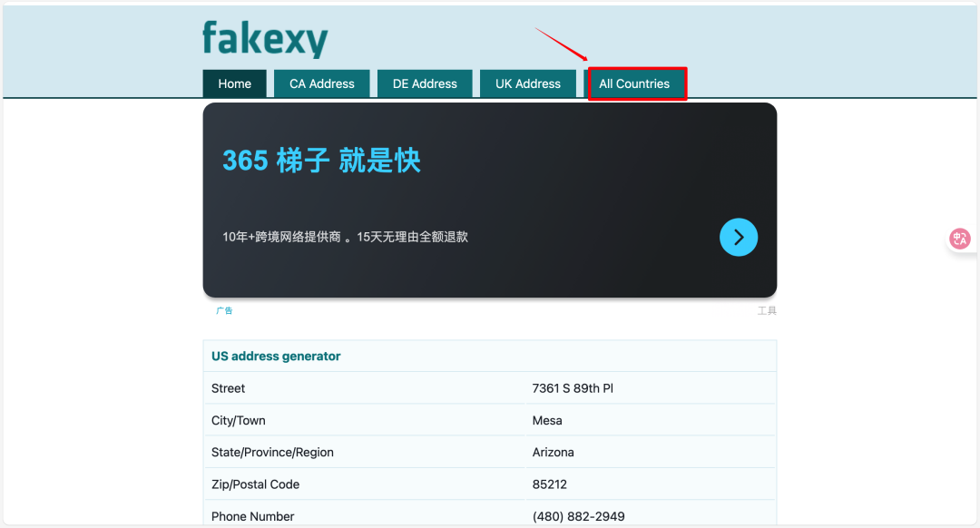Click the phone number (480) 882-2949

[578, 516]
